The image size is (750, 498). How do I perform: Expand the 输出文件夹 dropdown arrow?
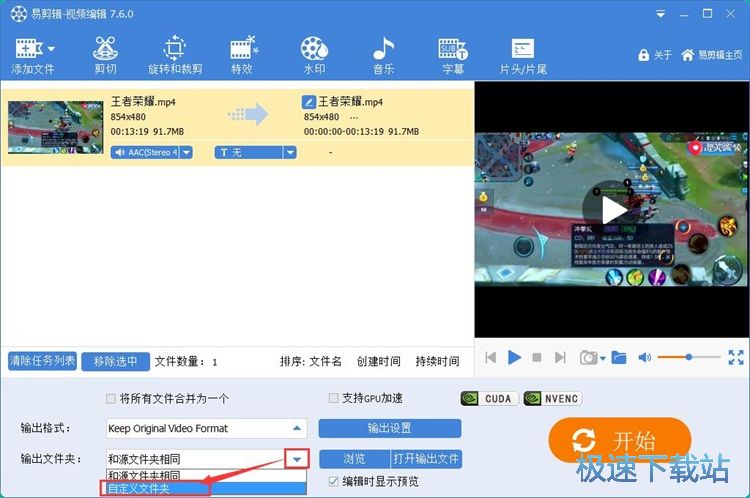coord(297,459)
